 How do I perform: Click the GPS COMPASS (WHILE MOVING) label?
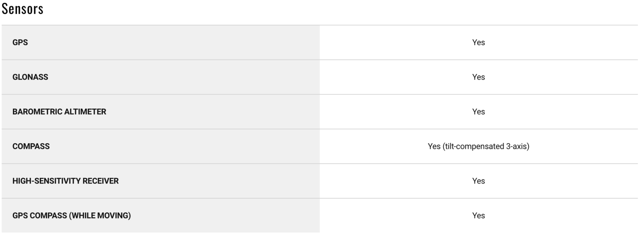72,216
